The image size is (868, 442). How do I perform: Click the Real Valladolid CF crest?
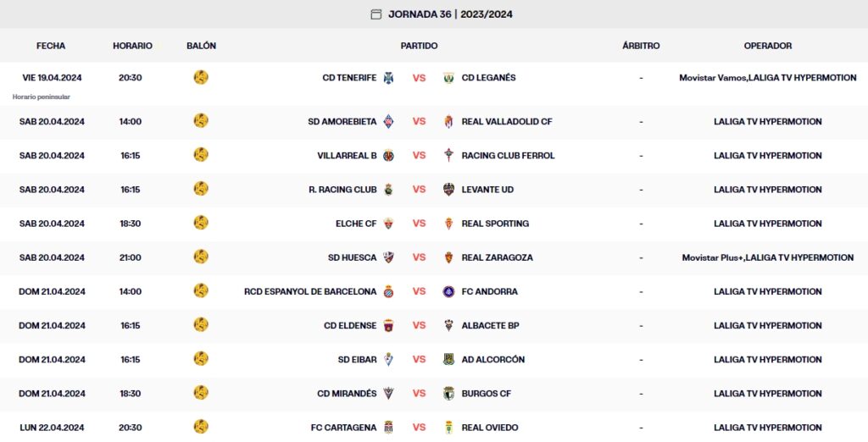pyautogui.click(x=449, y=122)
